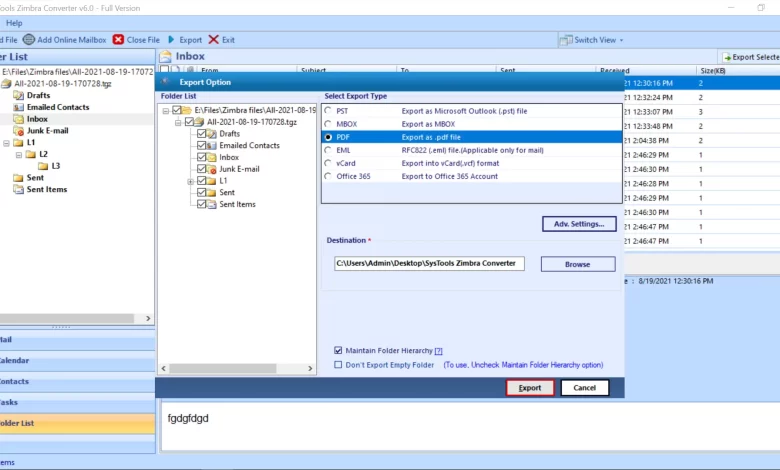
Task: Switch to the Tasks pane tab
Action: (x=77, y=402)
